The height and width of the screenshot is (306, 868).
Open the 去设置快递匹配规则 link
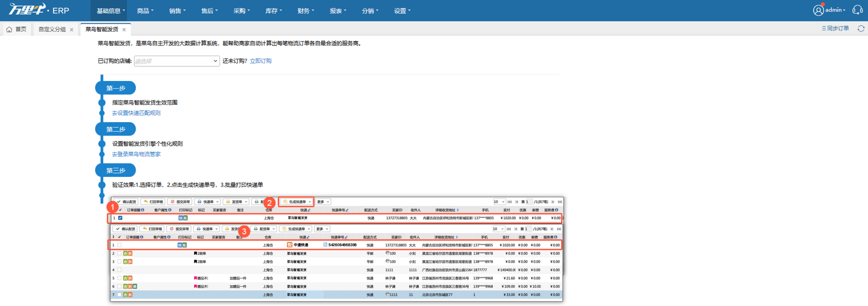pos(136,113)
